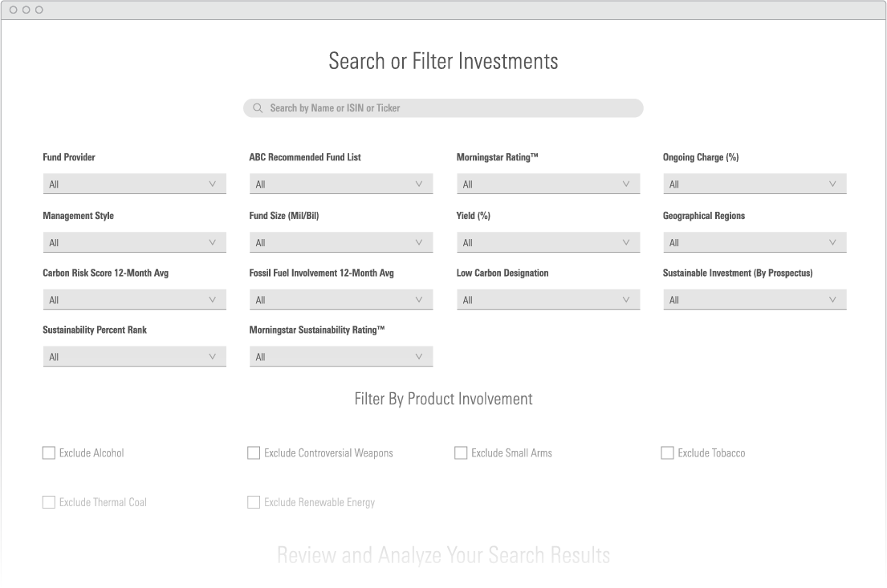Expand the Sustainability Percent Rank dropdown

coord(134,357)
